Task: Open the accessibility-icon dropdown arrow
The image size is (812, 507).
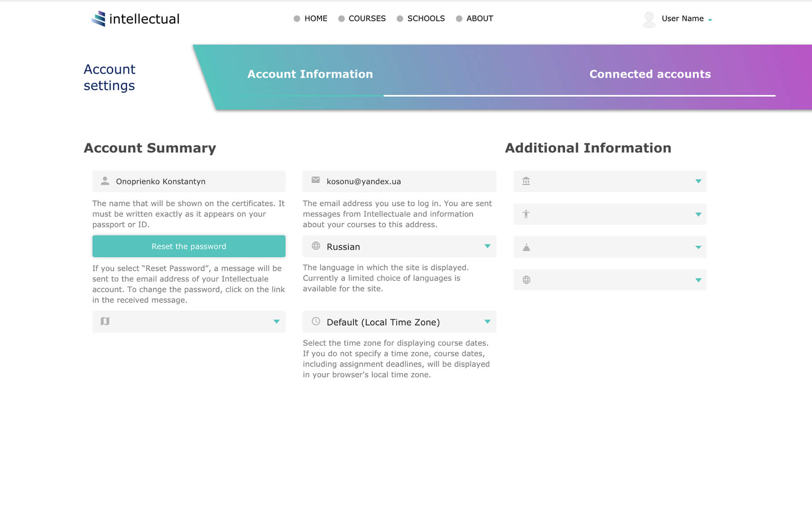Action: pos(698,214)
